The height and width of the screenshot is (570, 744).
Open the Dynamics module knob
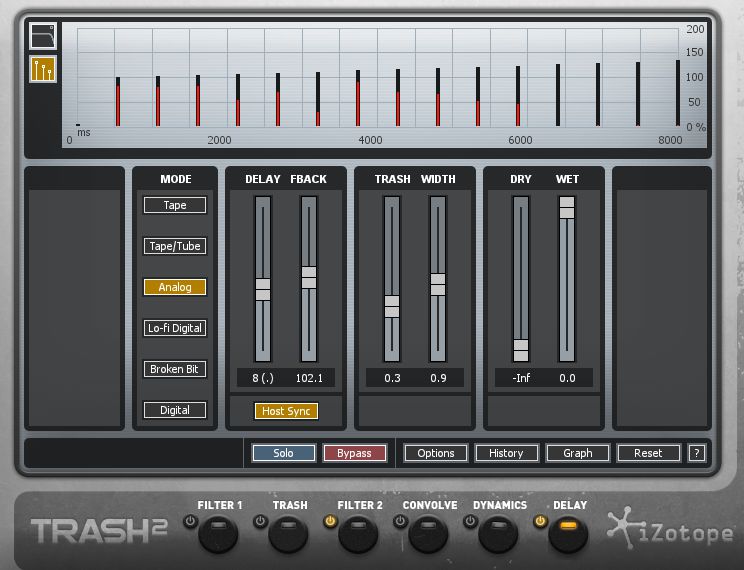498,534
